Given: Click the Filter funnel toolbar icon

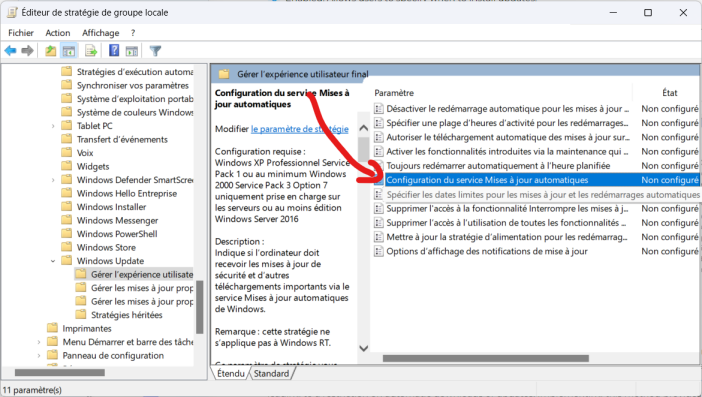Looking at the screenshot, I should [155, 51].
